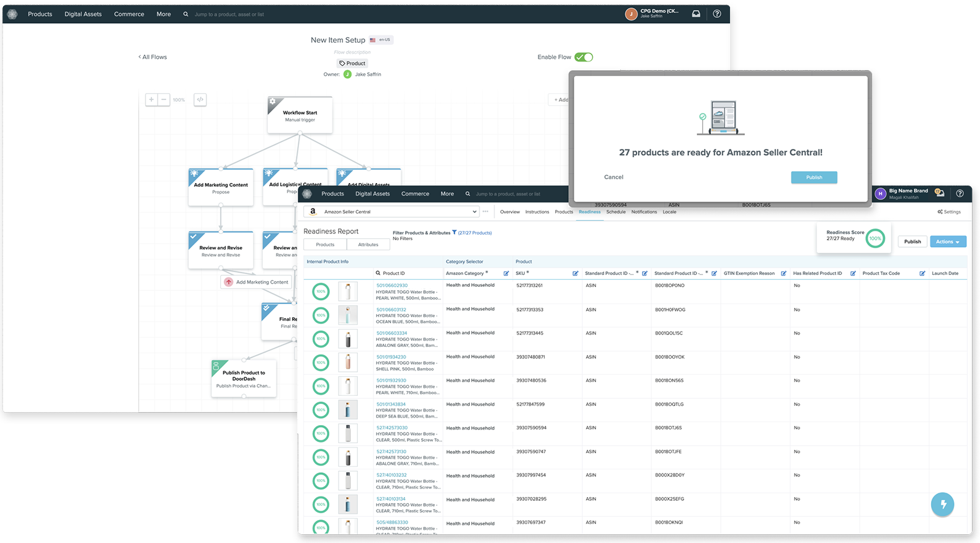Switch to the Overview tab
Viewport: 980px width, 543px height.
[510, 212]
